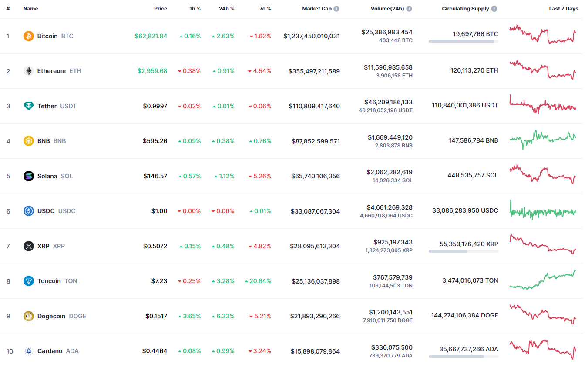Open the USDC coin name link
The width and height of the screenshot is (588, 367).
(x=46, y=211)
